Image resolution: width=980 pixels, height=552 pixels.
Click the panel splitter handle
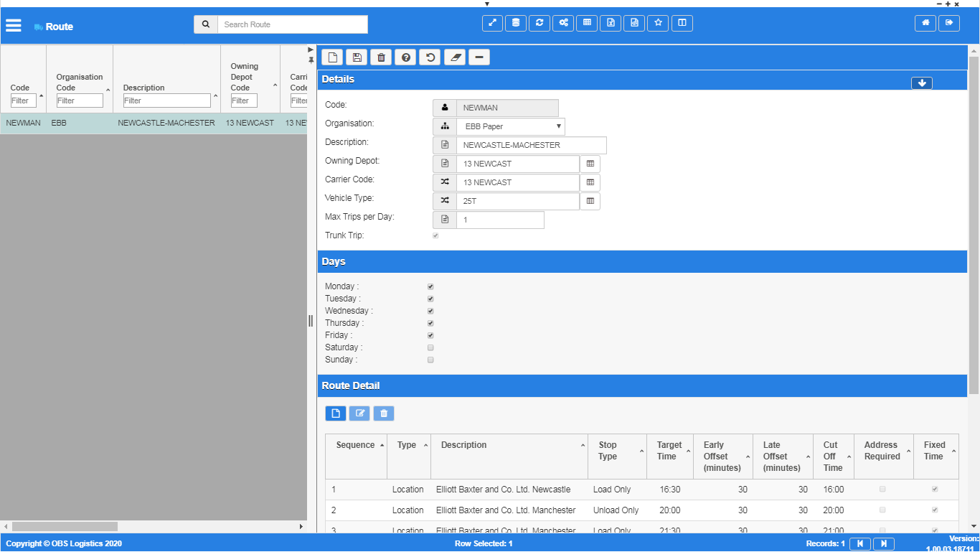(311, 321)
